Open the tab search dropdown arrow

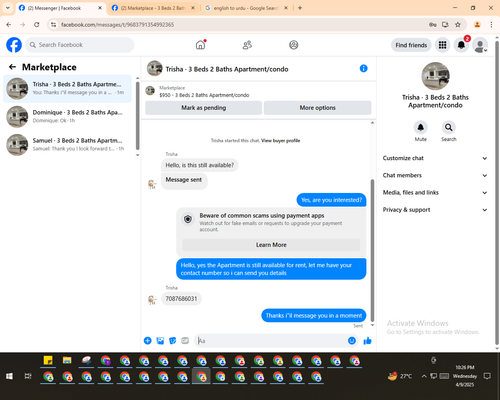(x=8, y=8)
